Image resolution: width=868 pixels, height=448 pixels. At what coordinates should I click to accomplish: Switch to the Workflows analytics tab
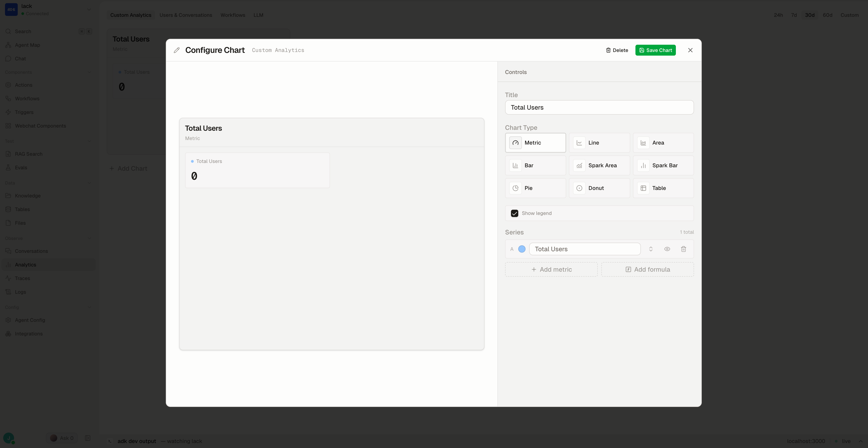(233, 15)
